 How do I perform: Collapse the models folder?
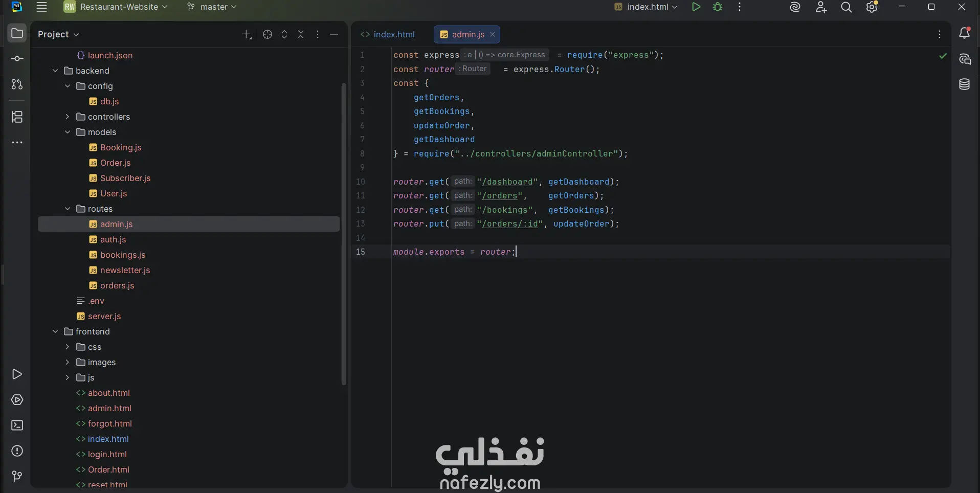(x=68, y=132)
